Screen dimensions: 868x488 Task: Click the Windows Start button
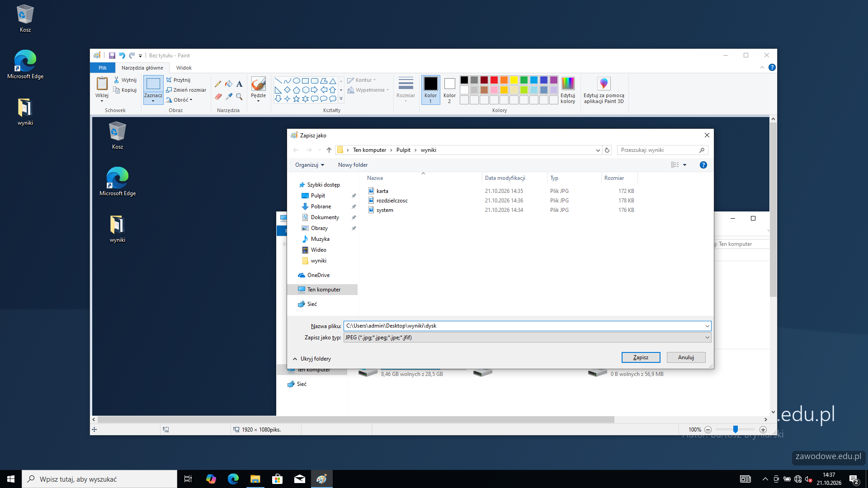click(x=11, y=479)
